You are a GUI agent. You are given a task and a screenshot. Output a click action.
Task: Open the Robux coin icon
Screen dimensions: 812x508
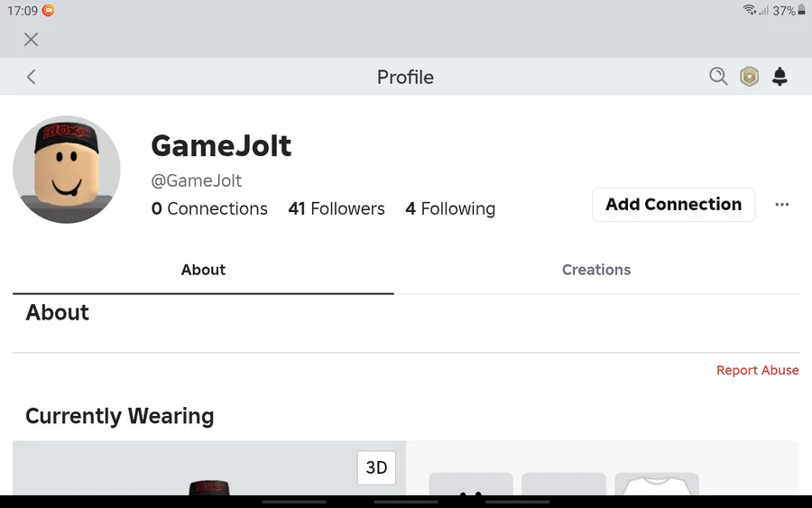click(749, 77)
